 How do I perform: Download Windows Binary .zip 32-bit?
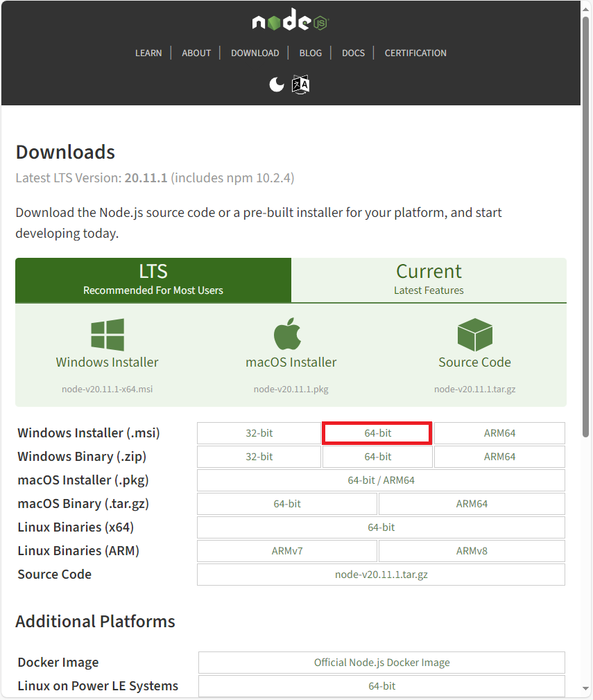(259, 457)
